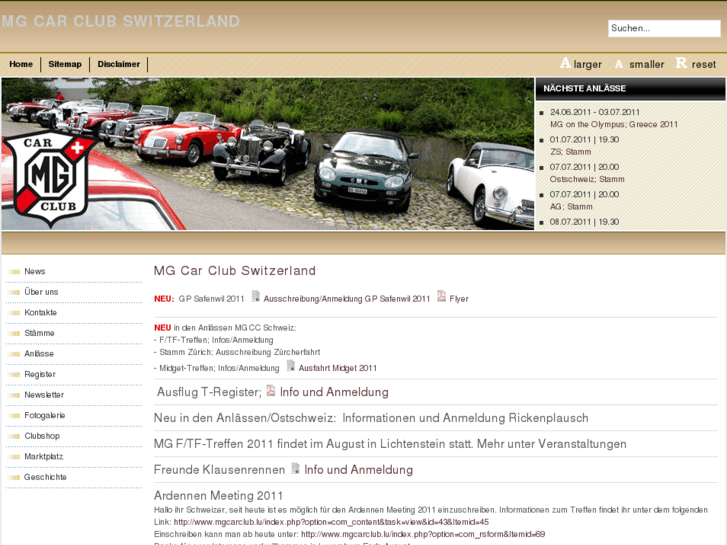This screenshot has width=727, height=545.
Task: Select Stämme in the side menu
Action: coord(39,333)
